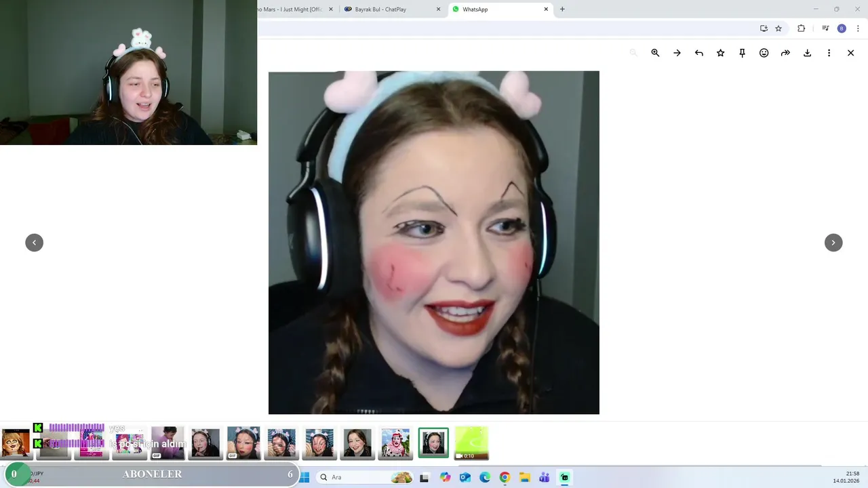Image resolution: width=868 pixels, height=488 pixels.
Task: Open Google Chrome from the taskbar
Action: click(x=505, y=477)
